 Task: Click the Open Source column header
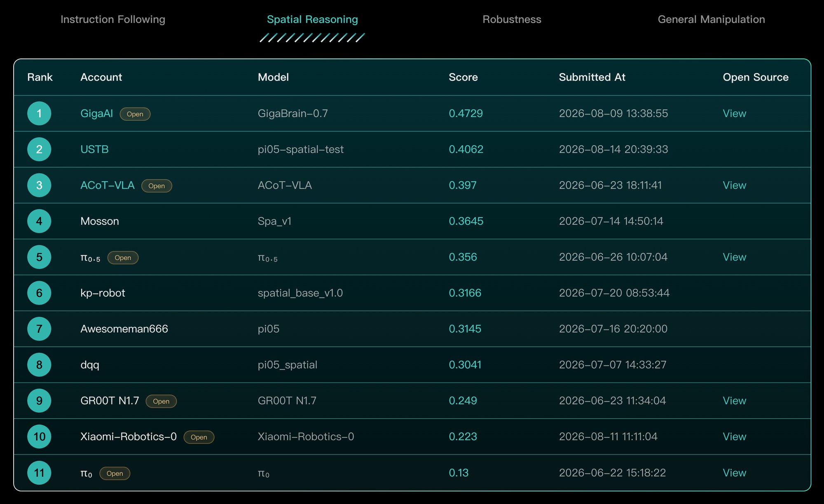coord(756,77)
